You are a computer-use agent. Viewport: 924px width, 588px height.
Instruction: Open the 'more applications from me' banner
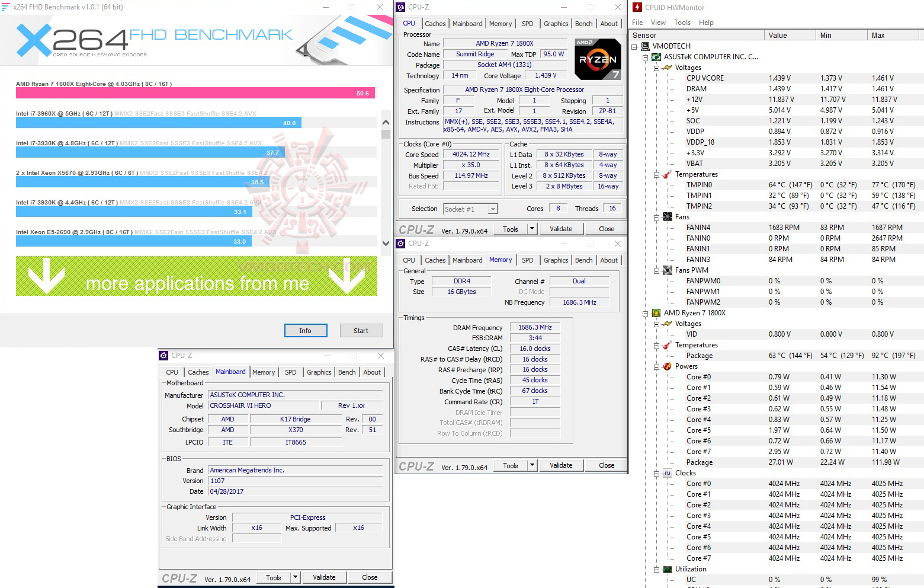coord(197,276)
